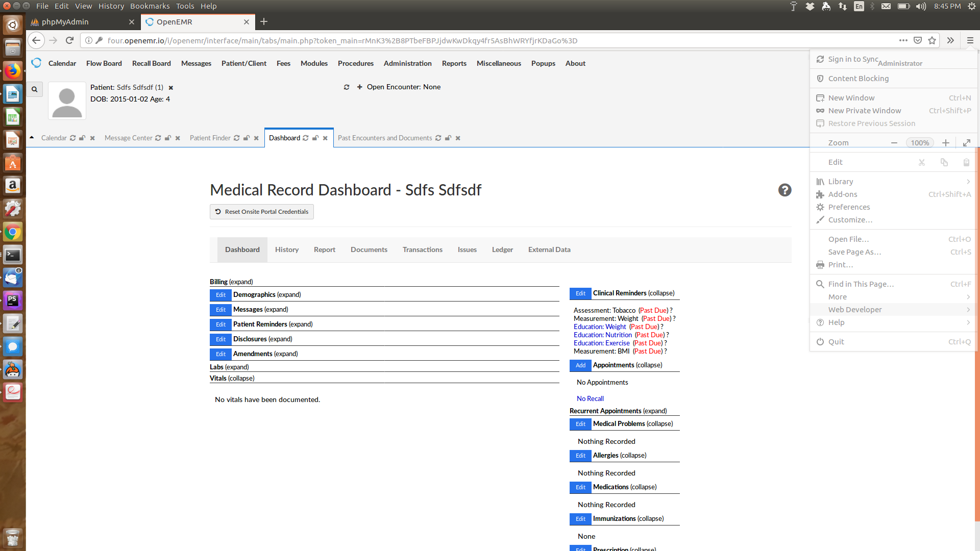
Task: Close the Message Center tab
Action: click(178, 138)
